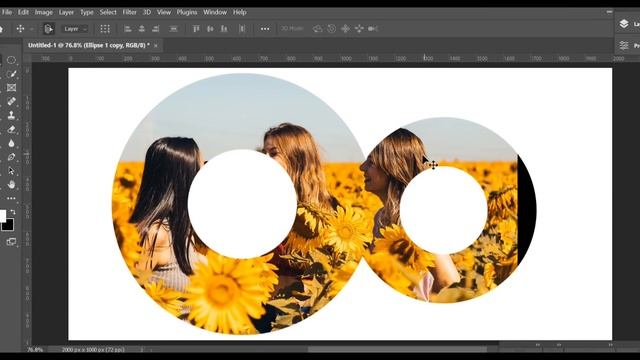Distribute vertically icon in options bar

pos(242,29)
